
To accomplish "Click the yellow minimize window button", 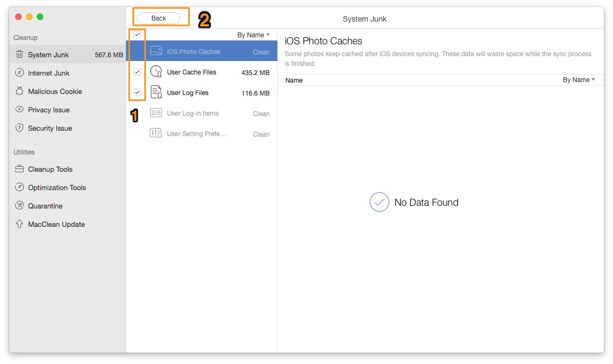I will (x=29, y=17).
